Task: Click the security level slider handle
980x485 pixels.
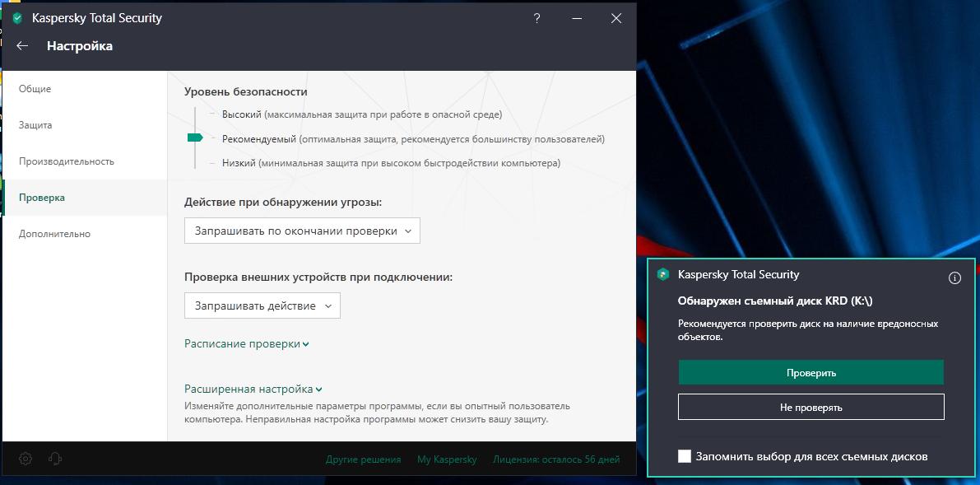Action: pos(195,138)
